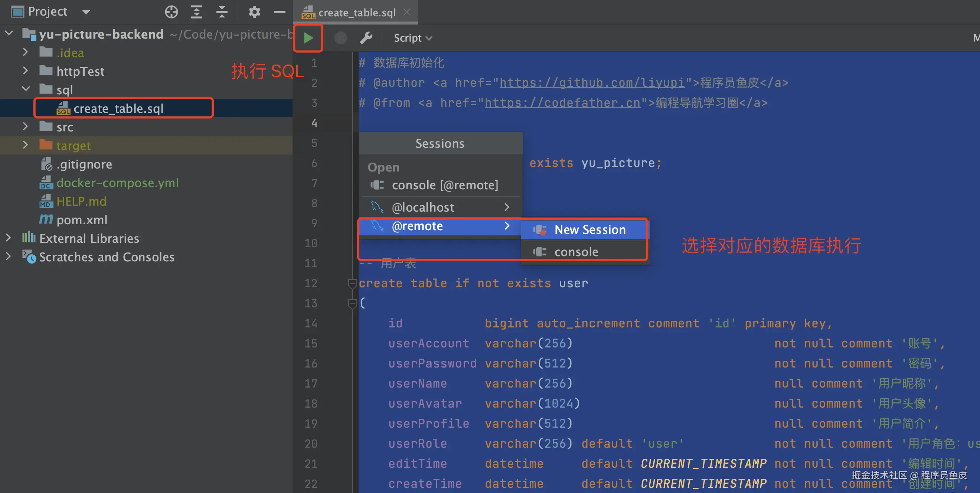The height and width of the screenshot is (493, 980).
Task: Select the console entry in the submenu
Action: coord(576,252)
